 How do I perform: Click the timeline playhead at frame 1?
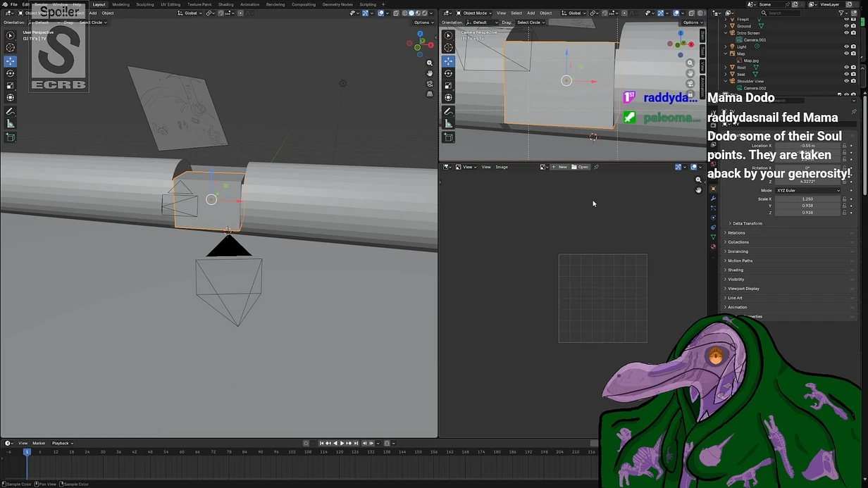pyautogui.click(x=27, y=451)
